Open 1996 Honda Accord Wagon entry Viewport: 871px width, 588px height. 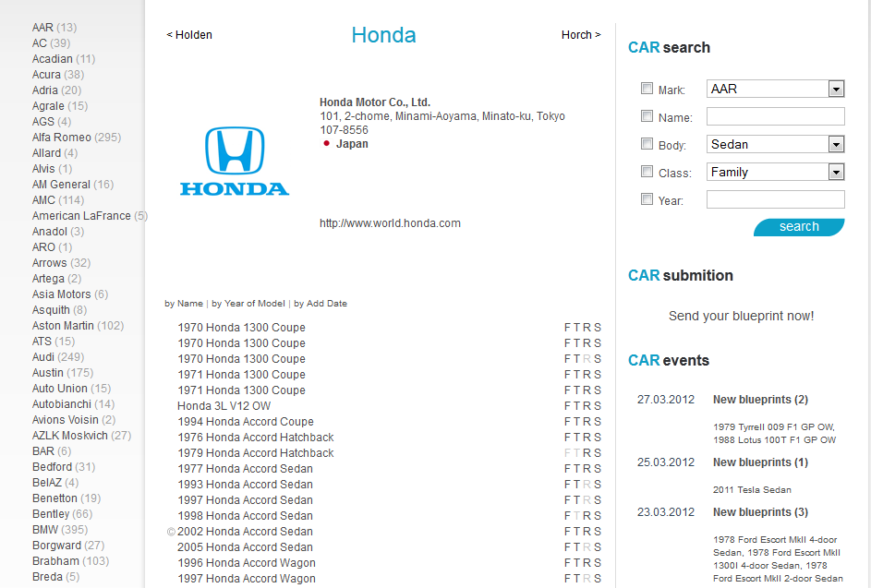click(246, 563)
